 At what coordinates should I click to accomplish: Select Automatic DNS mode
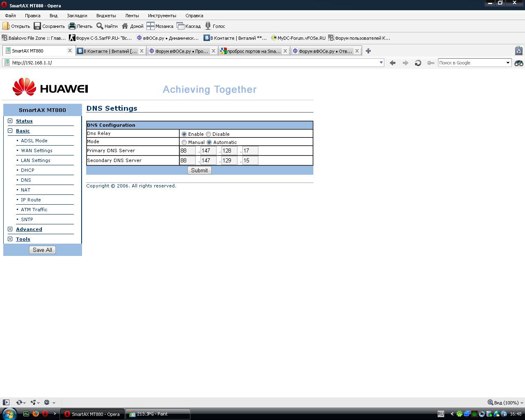pos(209,142)
